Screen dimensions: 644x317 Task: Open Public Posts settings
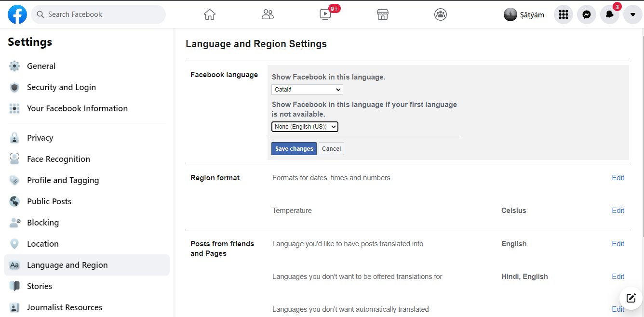tap(87, 201)
